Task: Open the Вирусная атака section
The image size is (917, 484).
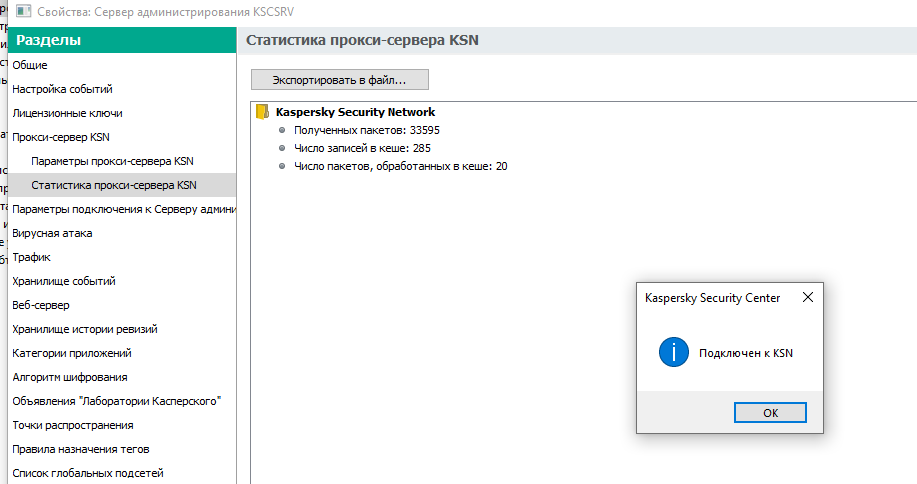Action: (x=122, y=233)
